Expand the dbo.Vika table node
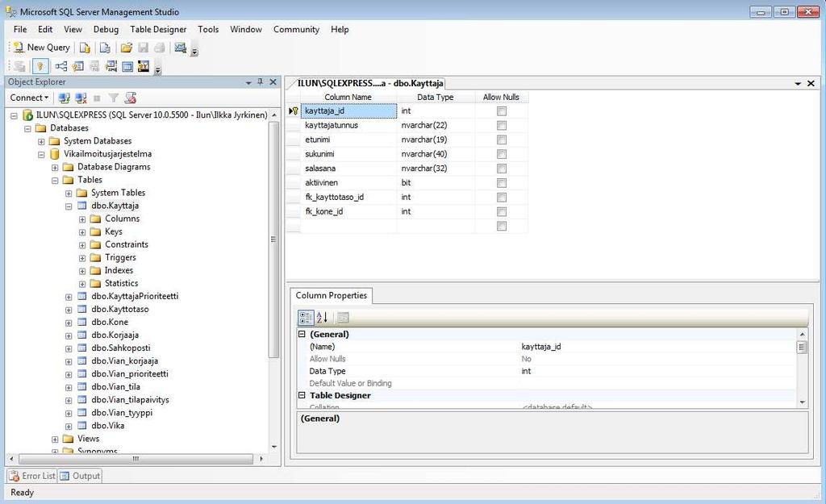This screenshot has width=826, height=504. [x=69, y=427]
